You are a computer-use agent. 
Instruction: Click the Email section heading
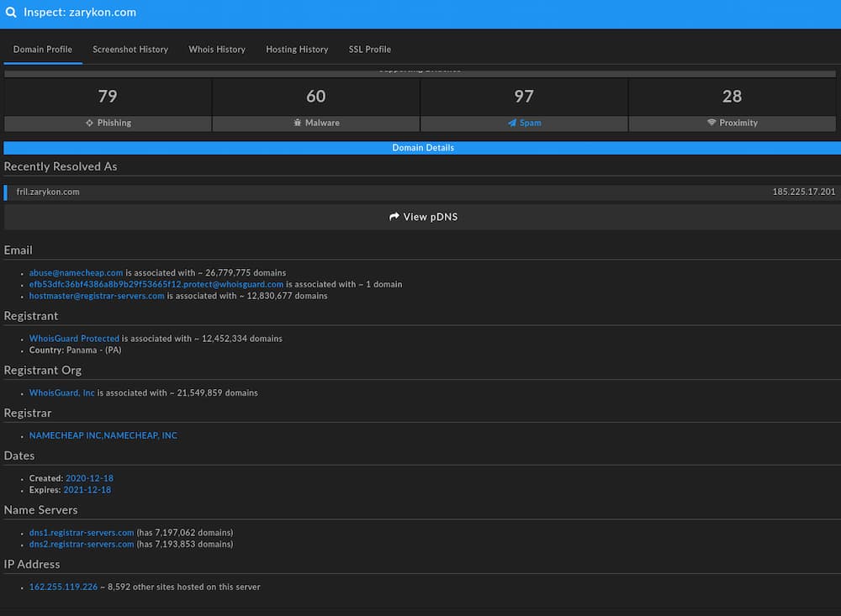coord(19,250)
